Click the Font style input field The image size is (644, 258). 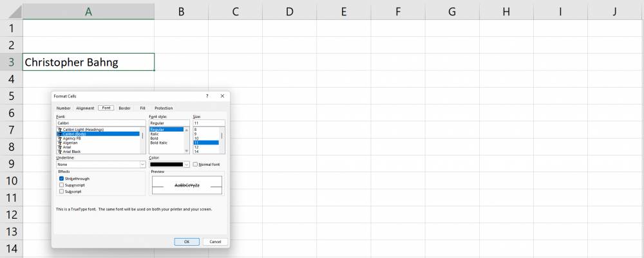click(169, 123)
